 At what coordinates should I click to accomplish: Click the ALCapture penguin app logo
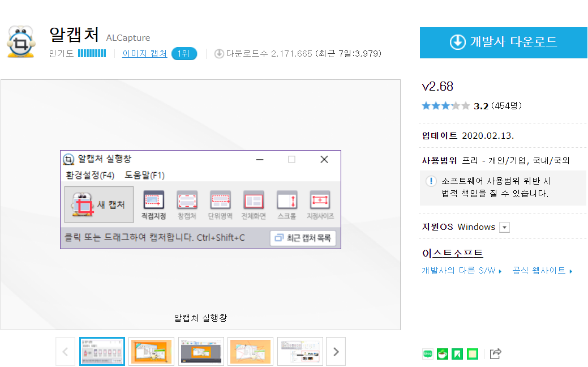point(21,42)
